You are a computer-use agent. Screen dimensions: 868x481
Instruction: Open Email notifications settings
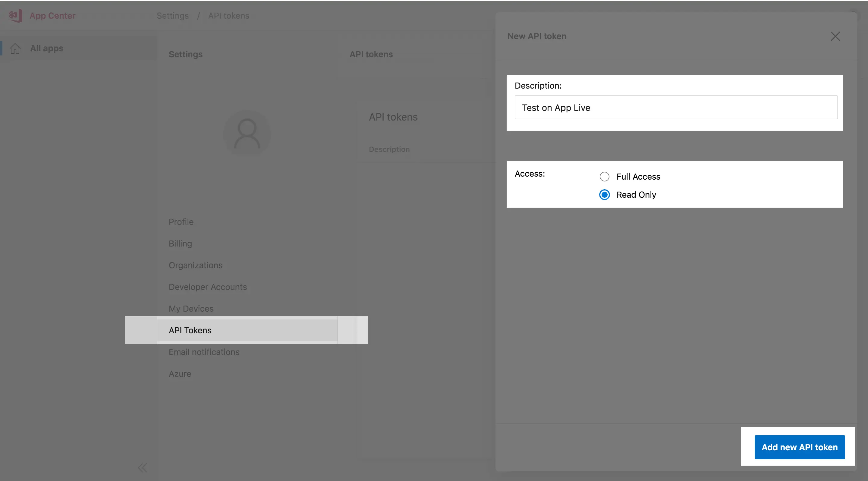click(x=204, y=352)
